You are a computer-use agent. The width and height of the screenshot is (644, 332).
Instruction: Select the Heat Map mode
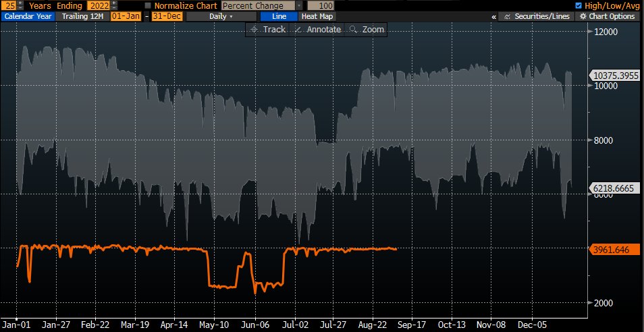(x=316, y=16)
